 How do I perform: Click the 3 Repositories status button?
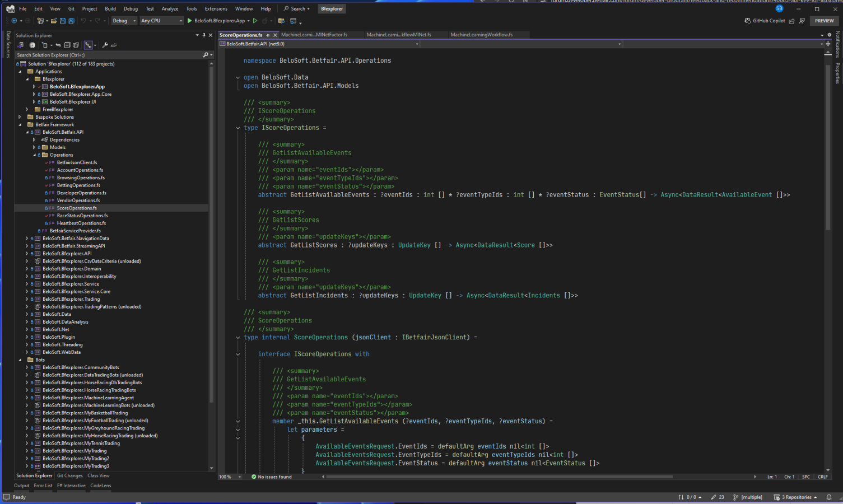click(x=795, y=497)
